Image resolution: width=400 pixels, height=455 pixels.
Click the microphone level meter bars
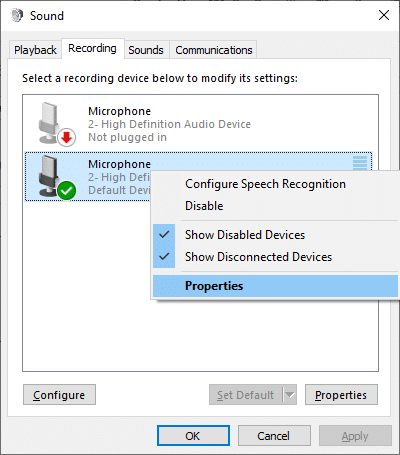click(x=360, y=163)
